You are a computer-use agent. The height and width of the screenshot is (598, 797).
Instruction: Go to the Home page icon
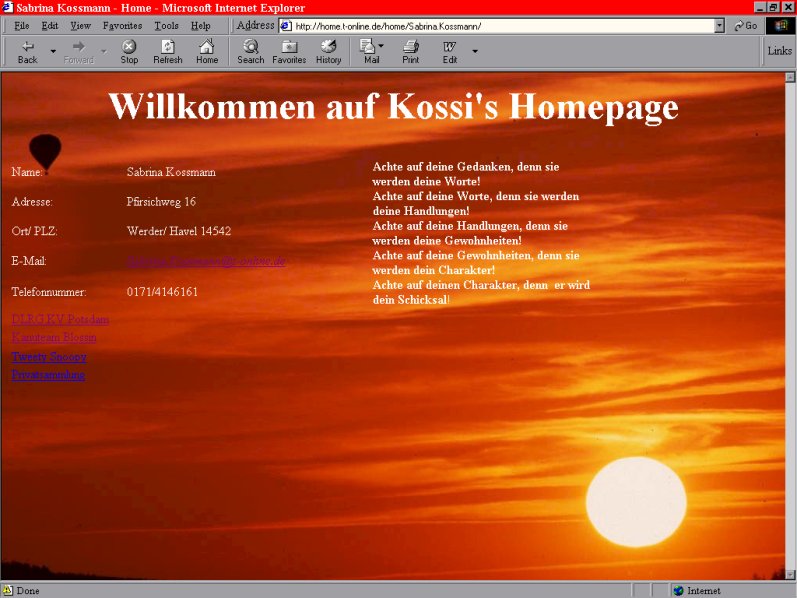click(x=206, y=51)
